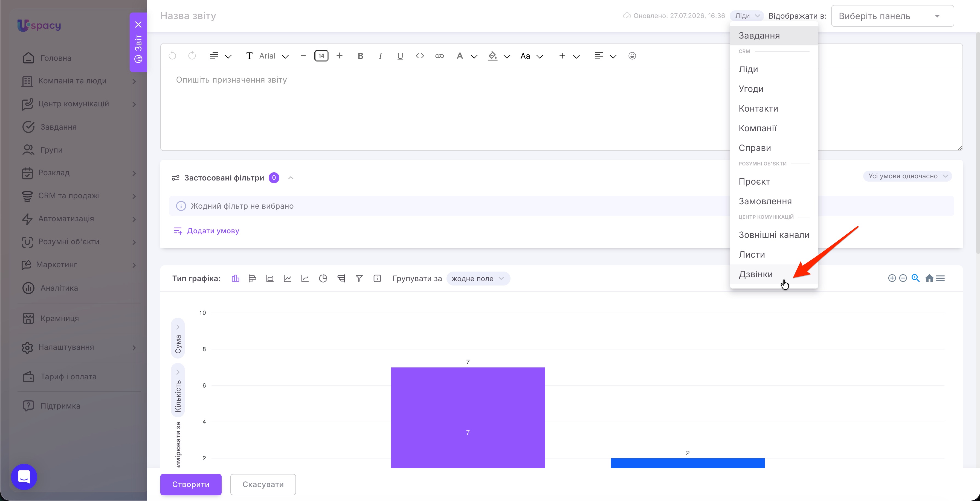Screen dimensions: 980x501
Task: Click the Створити button
Action: (191, 484)
